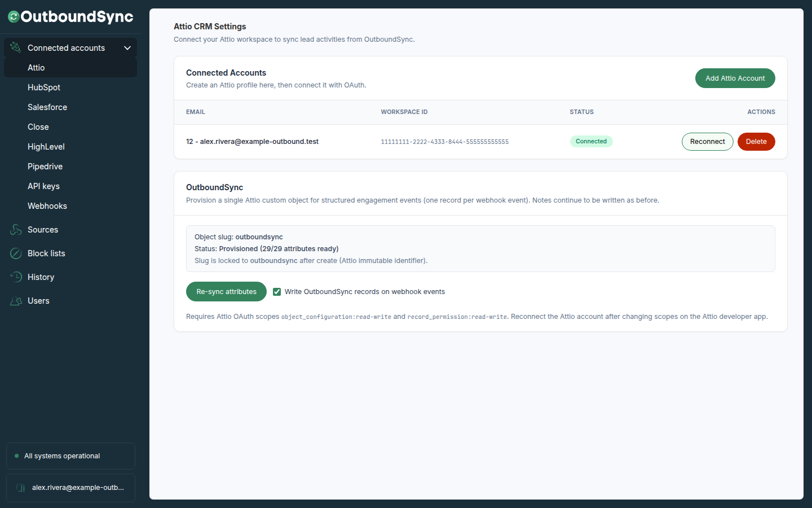The image size is (812, 508).
Task: Click the Sources webhook icon
Action: (16, 230)
